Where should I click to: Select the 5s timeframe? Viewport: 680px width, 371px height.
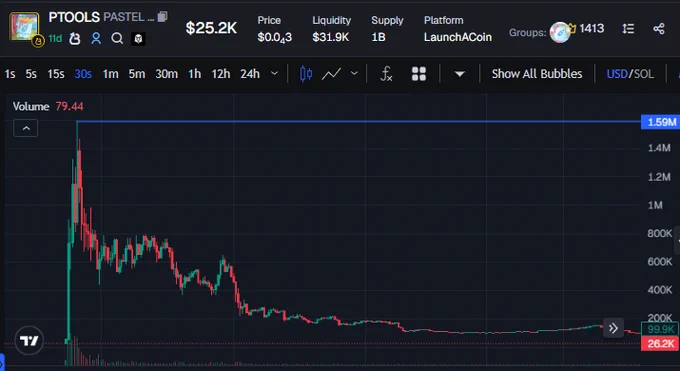coord(31,74)
